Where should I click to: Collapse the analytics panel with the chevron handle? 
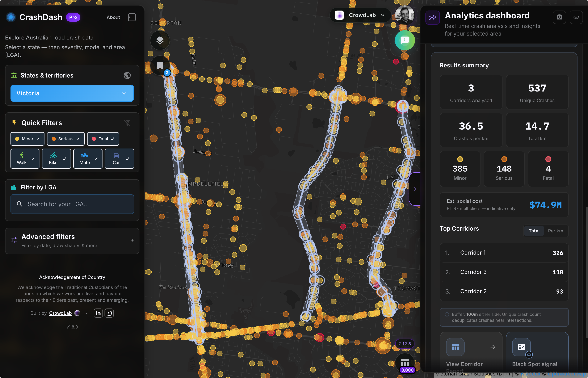pyautogui.click(x=415, y=189)
